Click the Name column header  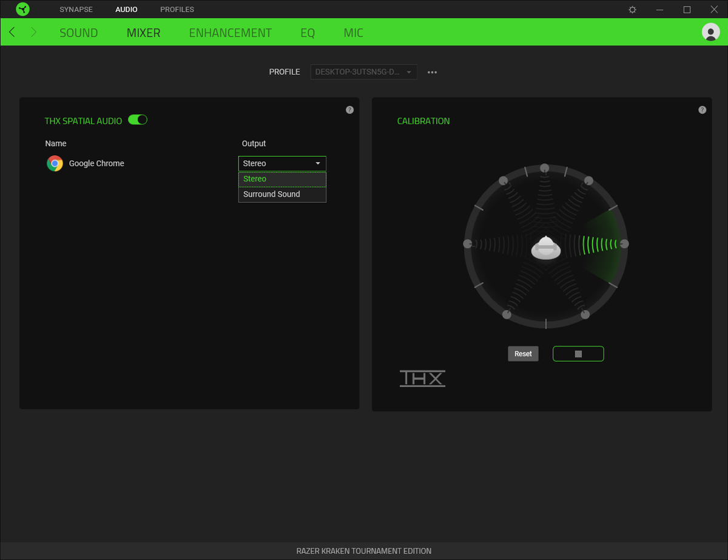(x=56, y=143)
